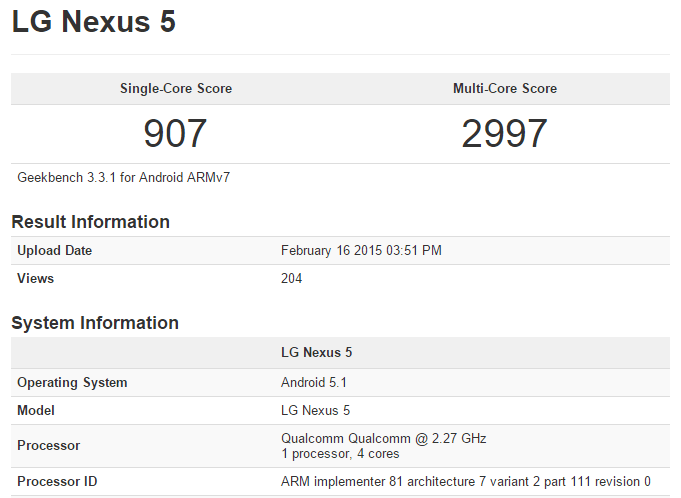
Task: Select the Multi-Core Score header
Action: click(505, 89)
